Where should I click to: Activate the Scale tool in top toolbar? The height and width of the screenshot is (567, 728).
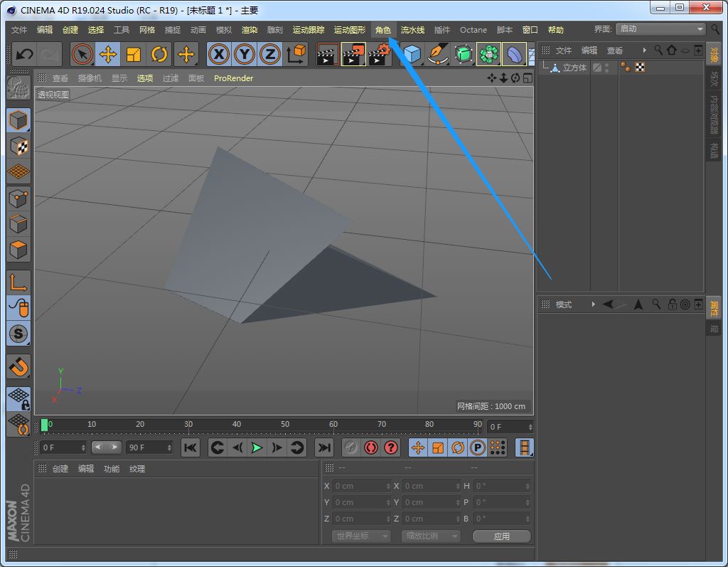[x=134, y=54]
